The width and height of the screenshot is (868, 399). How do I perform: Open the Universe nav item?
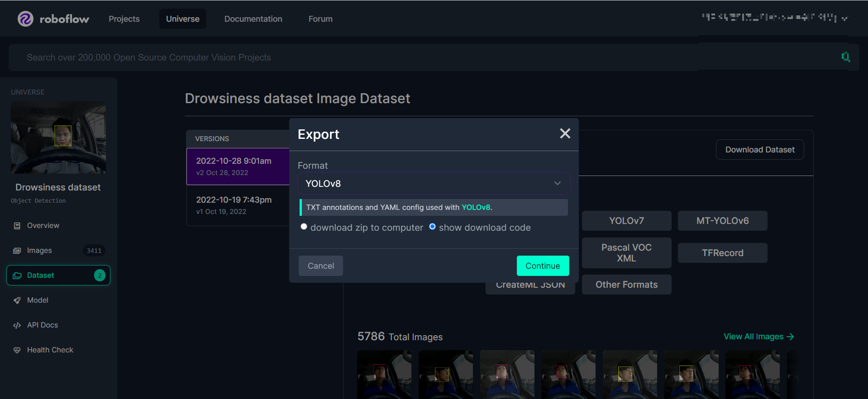[x=183, y=19]
